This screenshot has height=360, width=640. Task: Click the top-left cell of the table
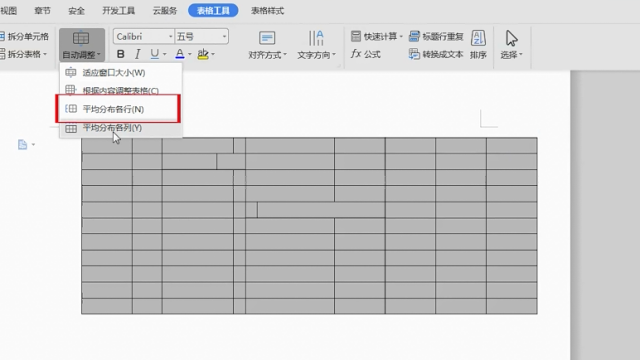point(107,146)
